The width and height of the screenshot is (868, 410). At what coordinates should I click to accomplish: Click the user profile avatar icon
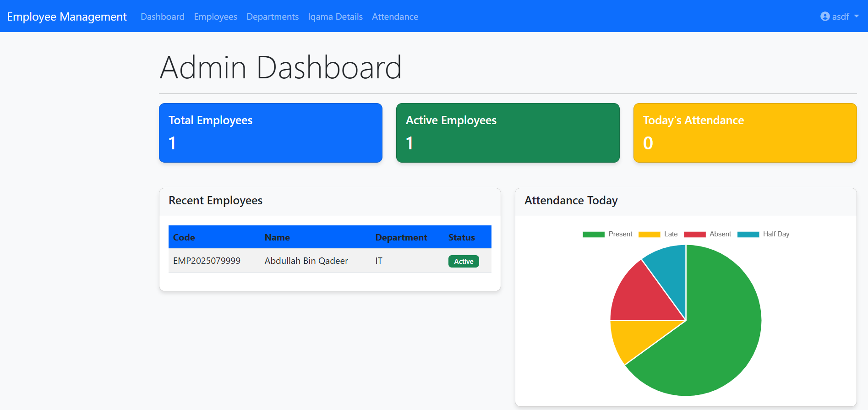[x=825, y=16]
